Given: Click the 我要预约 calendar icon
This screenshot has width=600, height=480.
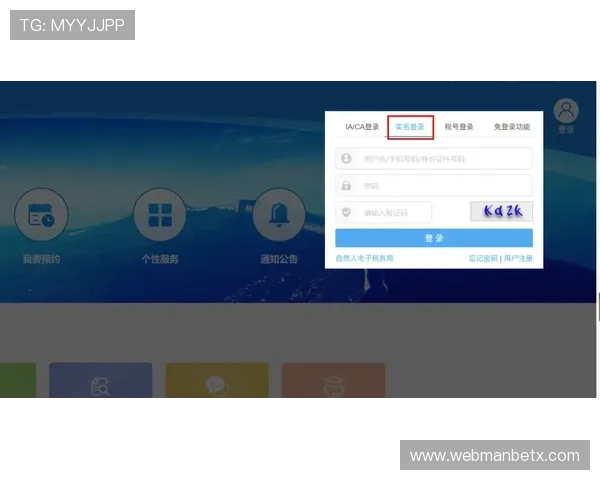Looking at the screenshot, I should click(41, 215).
